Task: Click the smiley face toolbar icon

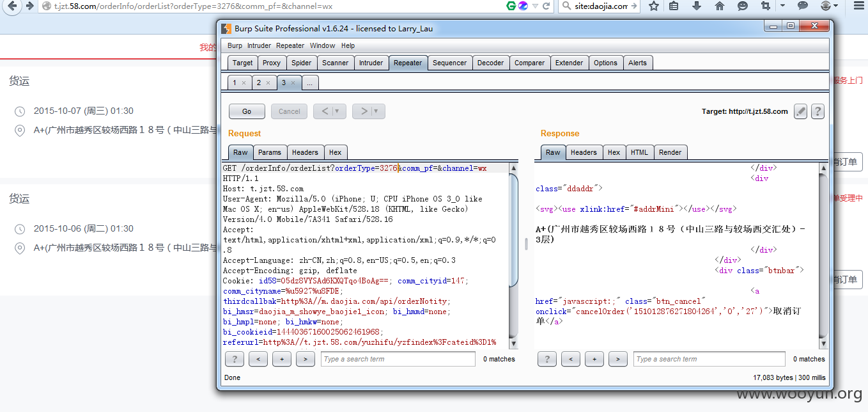Action: 742,6
